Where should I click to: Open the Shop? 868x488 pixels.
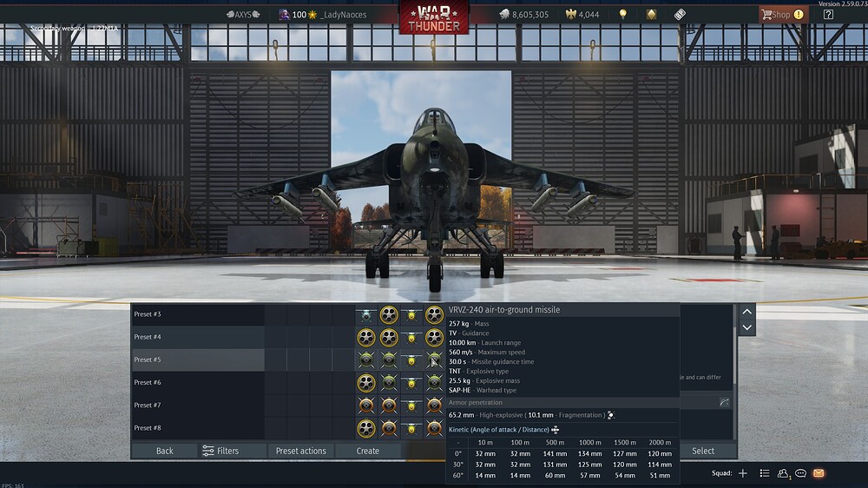tap(783, 15)
